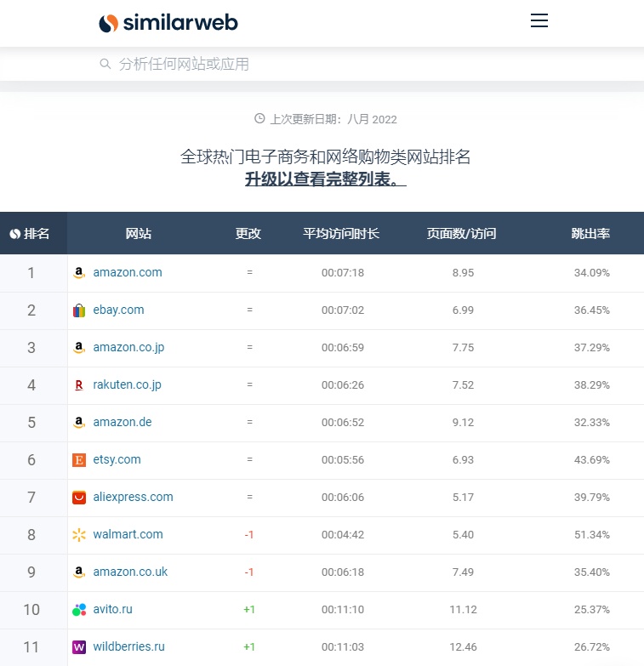Click the 平均访问时长 column header
644x666 pixels.
pos(341,234)
